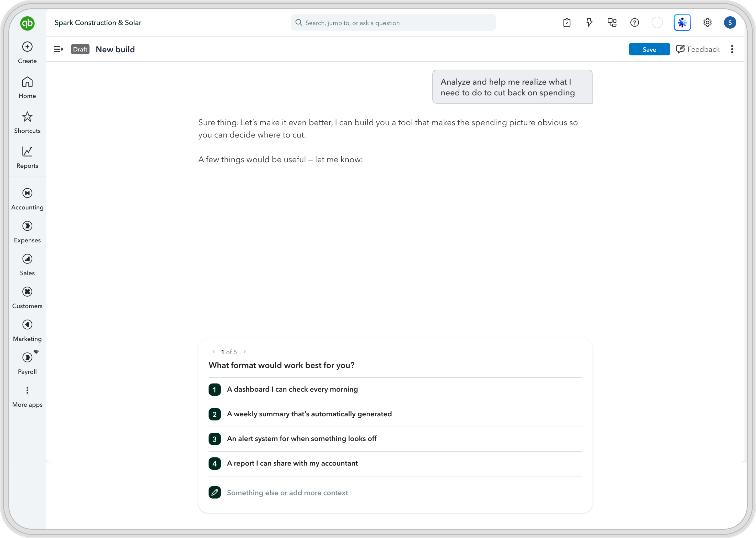Open the user profile avatar S
The height and width of the screenshot is (538, 756).
pos(730,23)
